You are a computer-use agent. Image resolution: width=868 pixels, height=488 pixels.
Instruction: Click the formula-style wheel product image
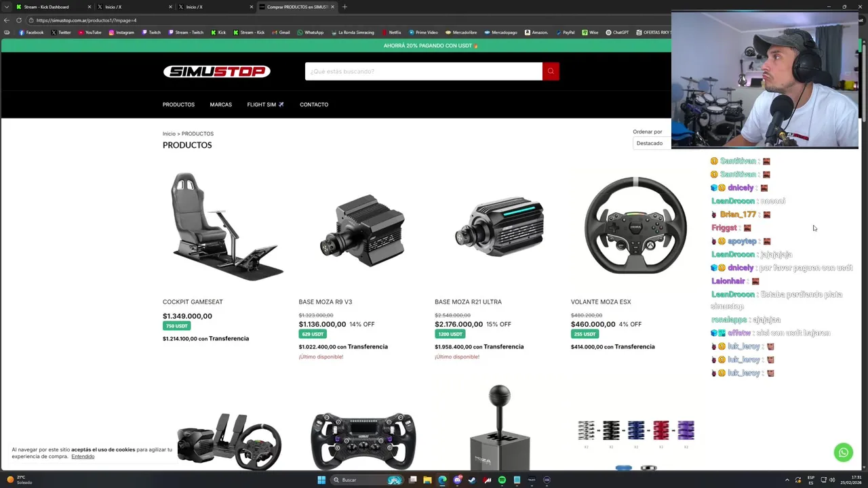(363, 441)
